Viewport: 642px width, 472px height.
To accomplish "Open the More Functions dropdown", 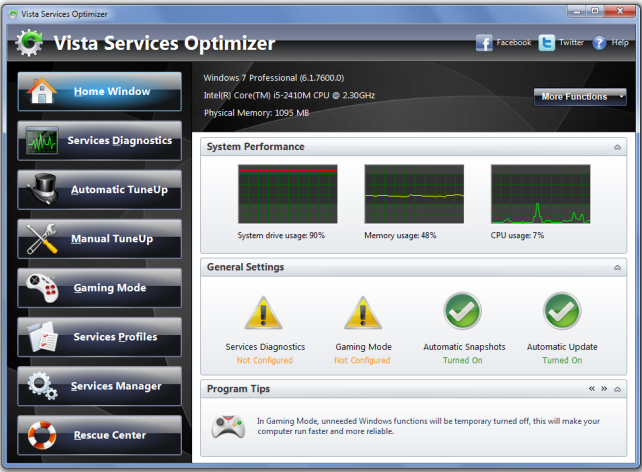I will [580, 97].
